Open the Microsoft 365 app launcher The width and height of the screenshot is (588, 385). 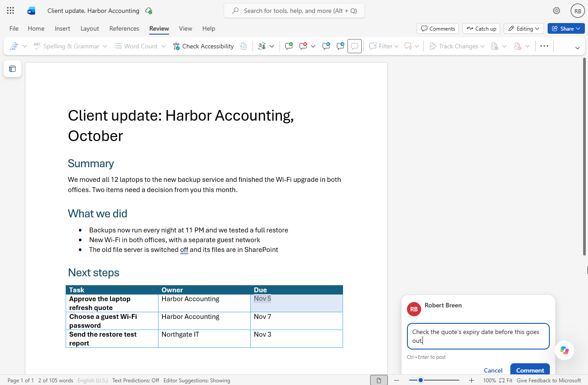pos(11,11)
